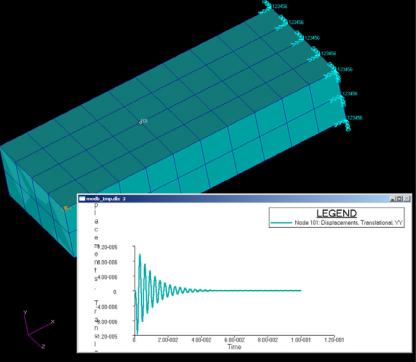
Task: Maximize the displacement plot window
Action: pos(399,199)
